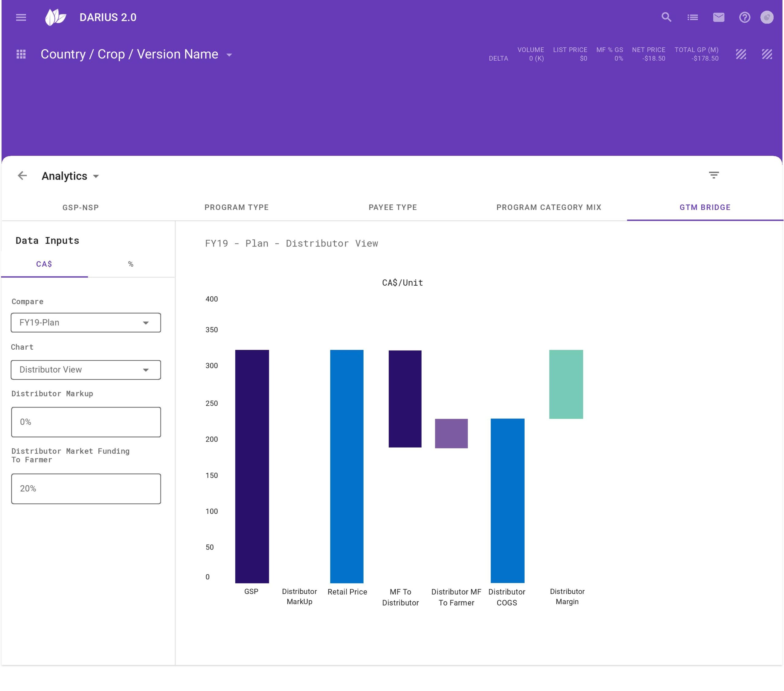Switch Data Inputs to % mode

coord(131,264)
